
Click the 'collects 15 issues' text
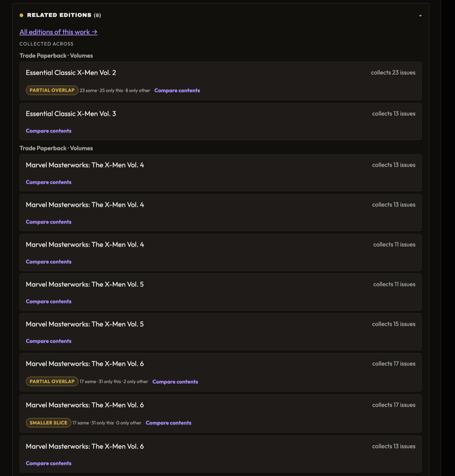click(x=394, y=324)
